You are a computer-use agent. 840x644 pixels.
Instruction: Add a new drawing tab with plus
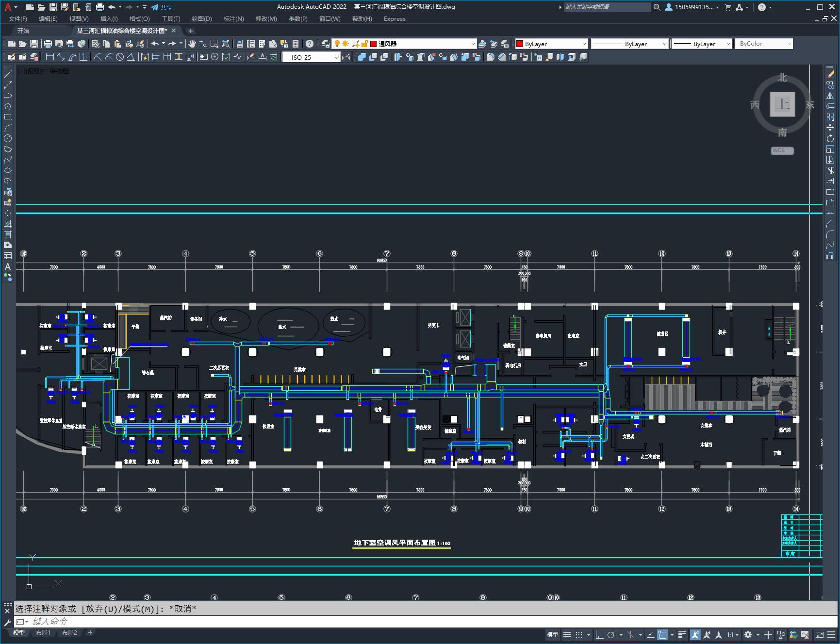(x=191, y=31)
